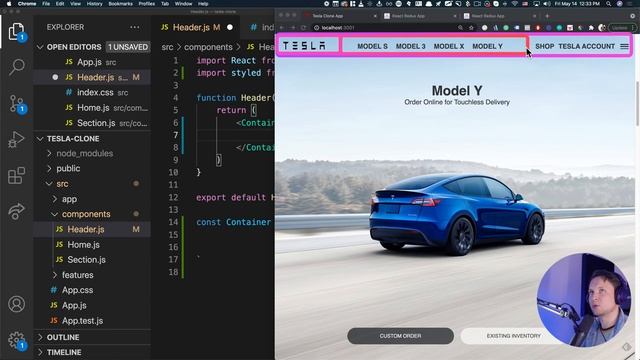Open the Apple menu
Viewport: 640px width, 360px height.
point(9,4)
